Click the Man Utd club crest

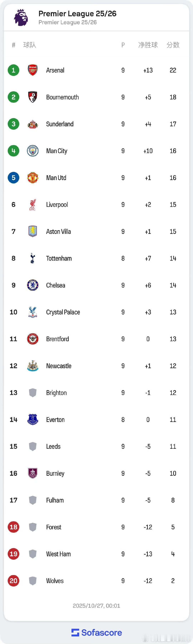(x=33, y=178)
